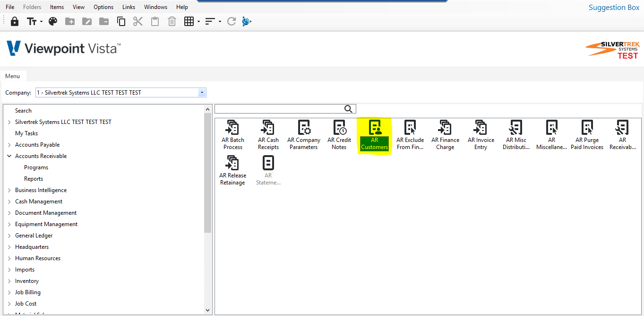Open AR Company Parameters
644x316 pixels.
point(304,135)
